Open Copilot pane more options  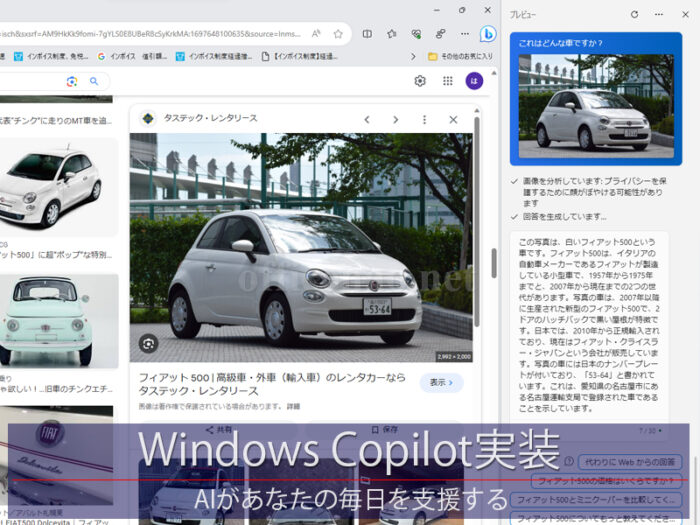(659, 14)
